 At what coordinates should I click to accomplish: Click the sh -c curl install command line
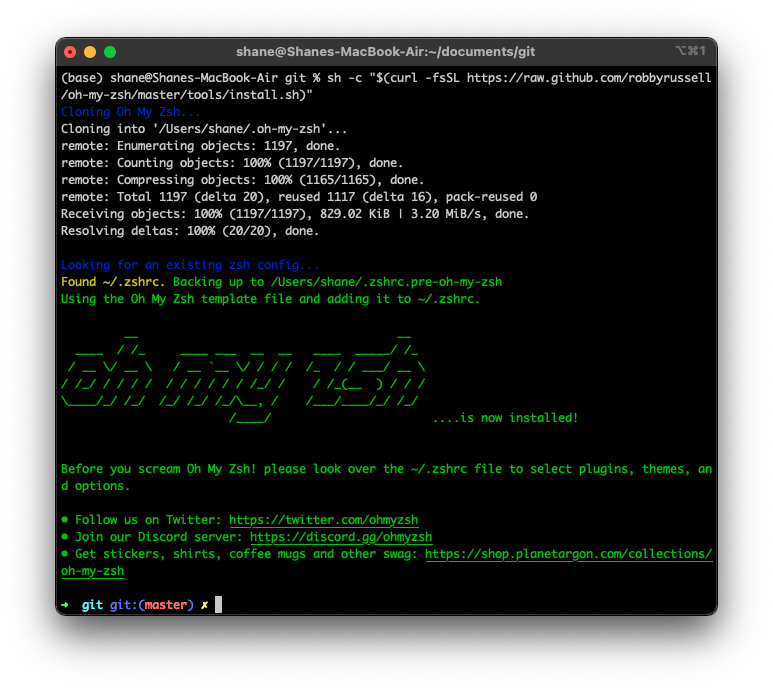click(x=386, y=86)
